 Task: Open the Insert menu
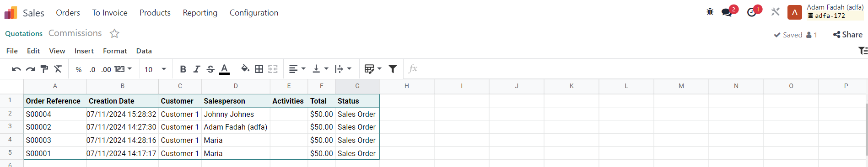coord(84,51)
